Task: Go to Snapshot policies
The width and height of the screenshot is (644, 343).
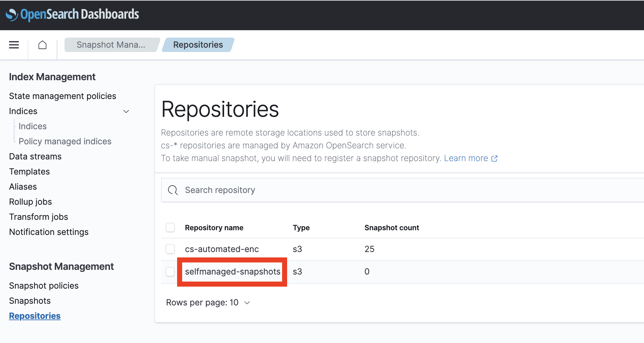Action: (44, 286)
